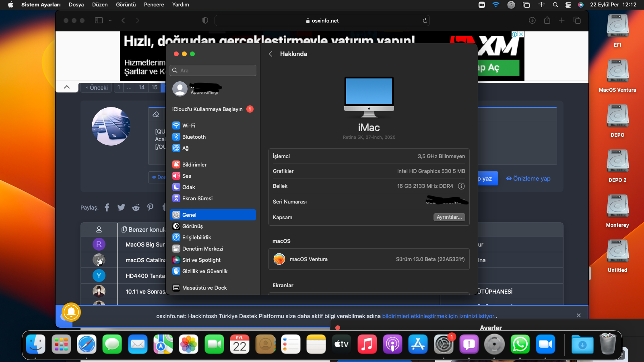Open Wi-Fi settings in sidebar

point(188,125)
